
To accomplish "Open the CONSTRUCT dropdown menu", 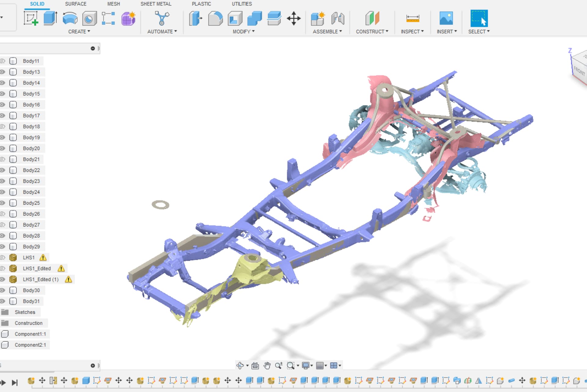I will (x=372, y=31).
